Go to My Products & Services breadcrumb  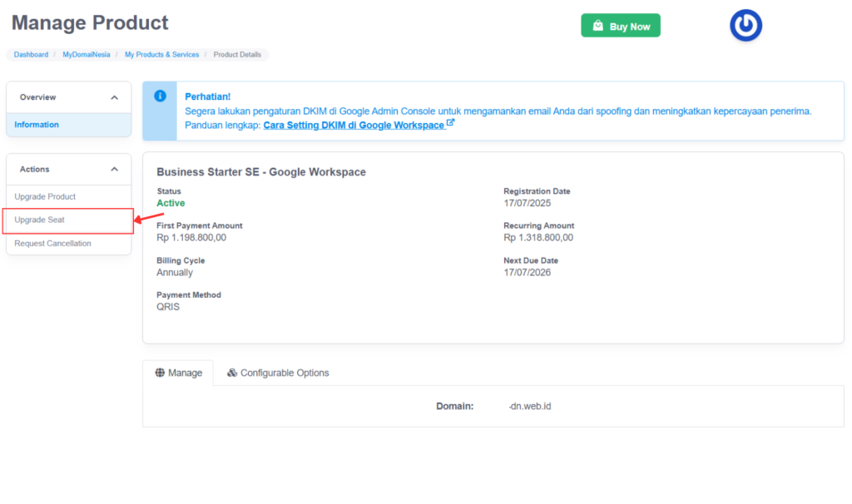coord(162,53)
